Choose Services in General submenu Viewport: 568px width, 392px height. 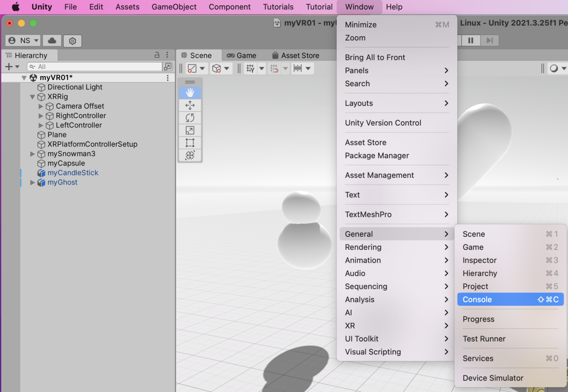tap(510, 358)
